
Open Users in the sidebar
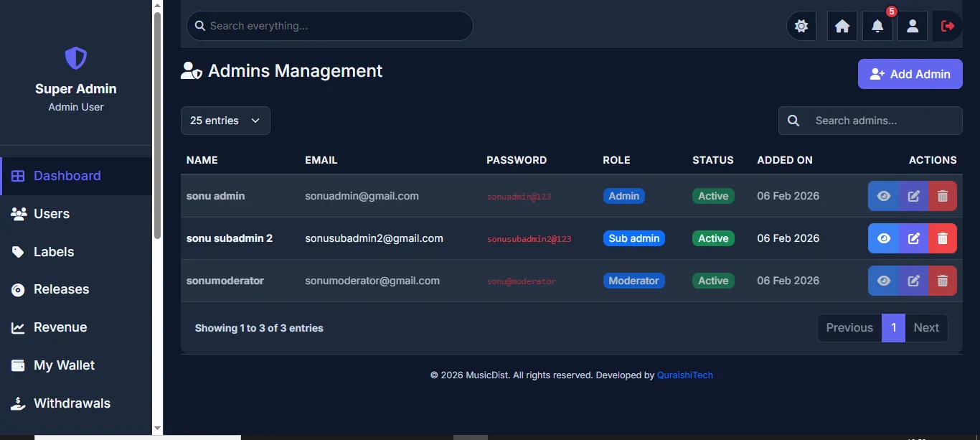pyautogui.click(x=76, y=214)
